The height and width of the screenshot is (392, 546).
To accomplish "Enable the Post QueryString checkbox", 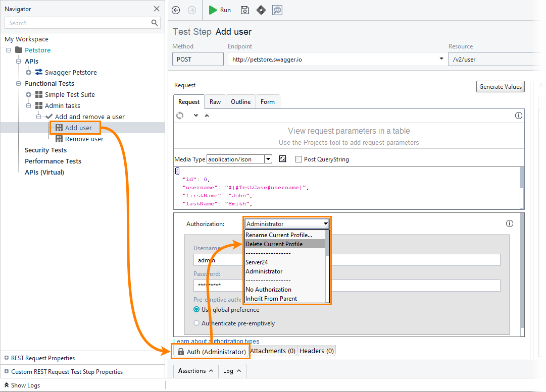I will (299, 159).
